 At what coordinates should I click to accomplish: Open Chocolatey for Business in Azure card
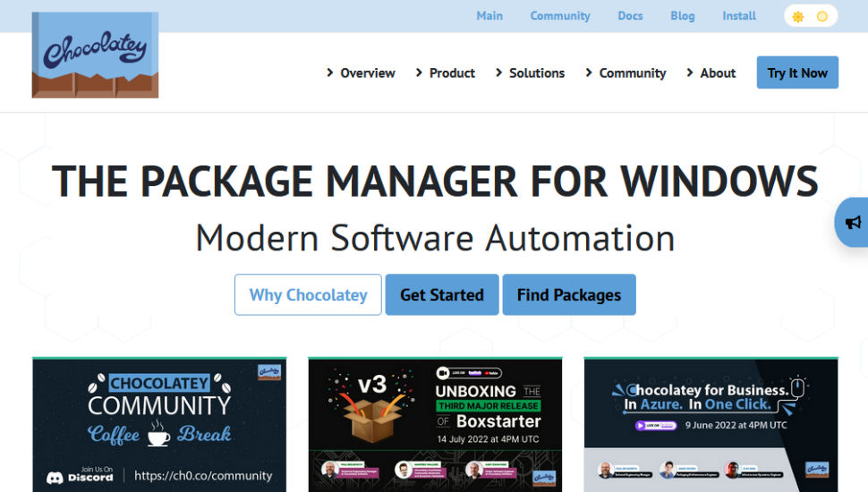coord(711,425)
